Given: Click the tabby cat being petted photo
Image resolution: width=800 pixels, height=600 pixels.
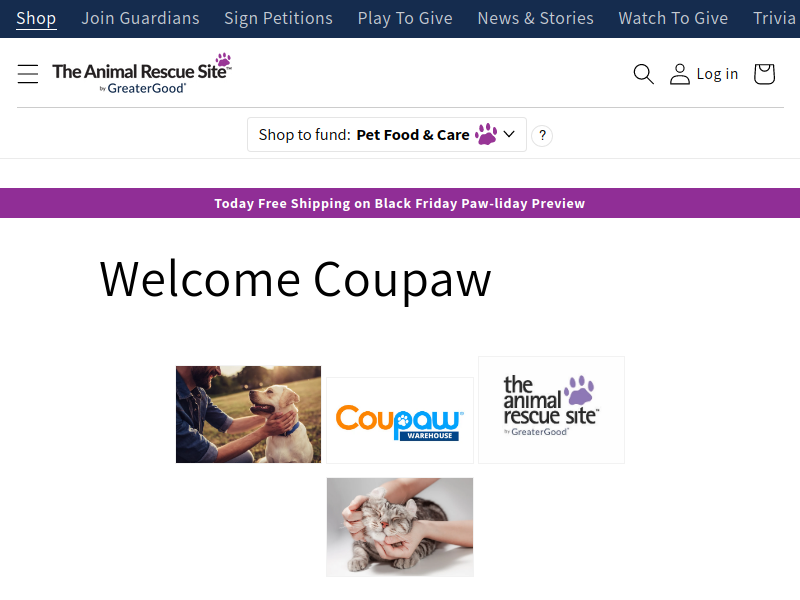Looking at the screenshot, I should pyautogui.click(x=400, y=527).
